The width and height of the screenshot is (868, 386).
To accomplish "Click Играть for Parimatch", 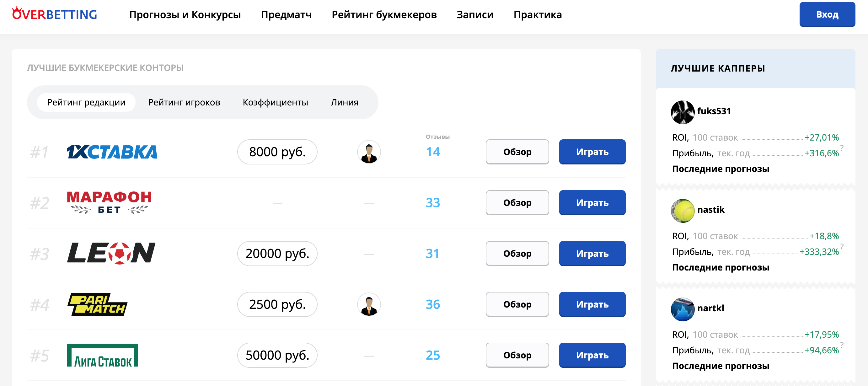I will click(x=592, y=304).
